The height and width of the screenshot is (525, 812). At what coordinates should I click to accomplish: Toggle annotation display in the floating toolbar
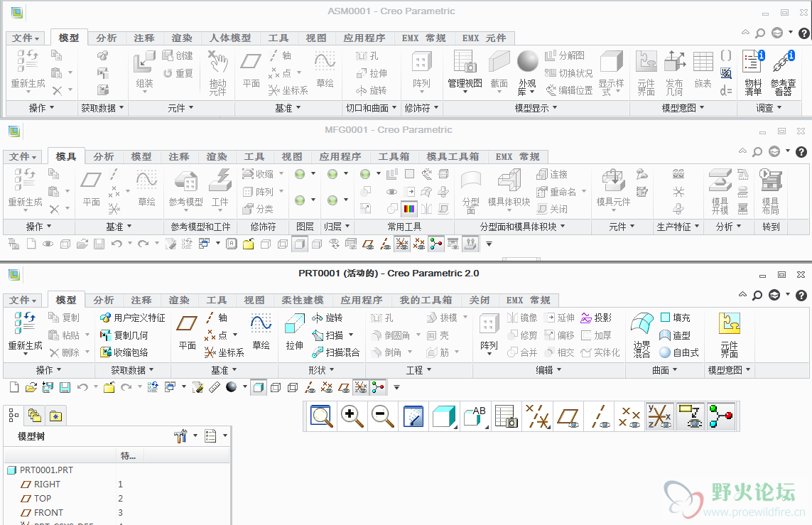[691, 416]
